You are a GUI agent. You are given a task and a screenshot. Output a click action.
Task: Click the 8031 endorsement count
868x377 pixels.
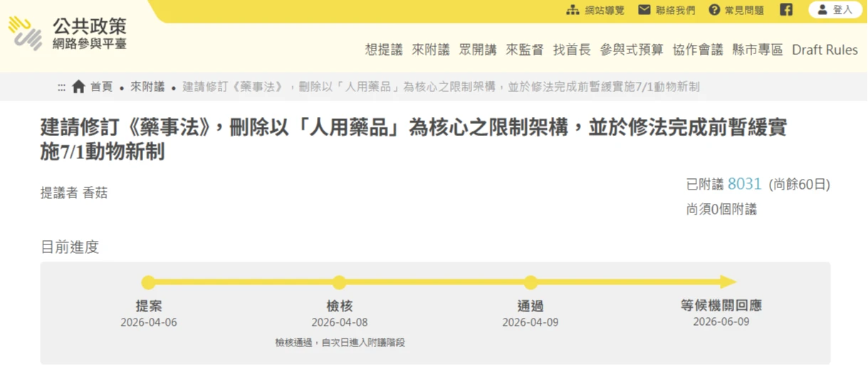744,184
